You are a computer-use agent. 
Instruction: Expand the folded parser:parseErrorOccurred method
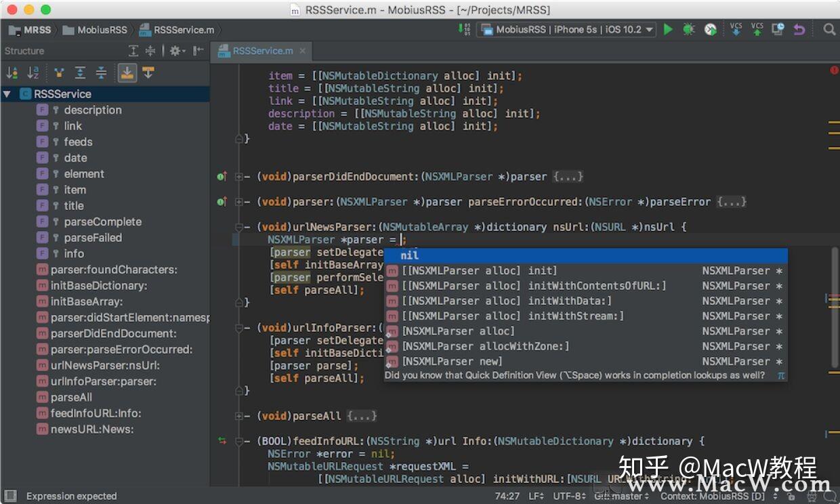tap(238, 202)
